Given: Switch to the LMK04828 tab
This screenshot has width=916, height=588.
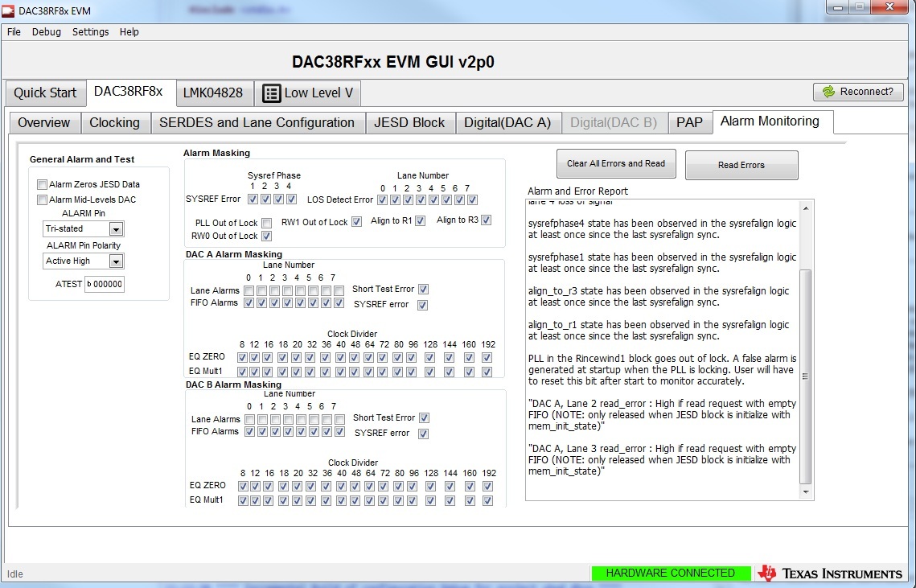Looking at the screenshot, I should (213, 93).
